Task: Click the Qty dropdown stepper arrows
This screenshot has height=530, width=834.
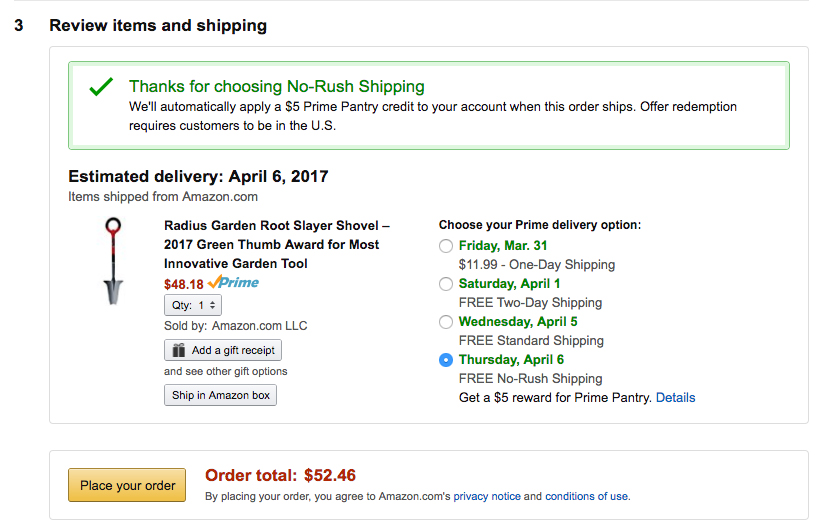Action: (212, 305)
